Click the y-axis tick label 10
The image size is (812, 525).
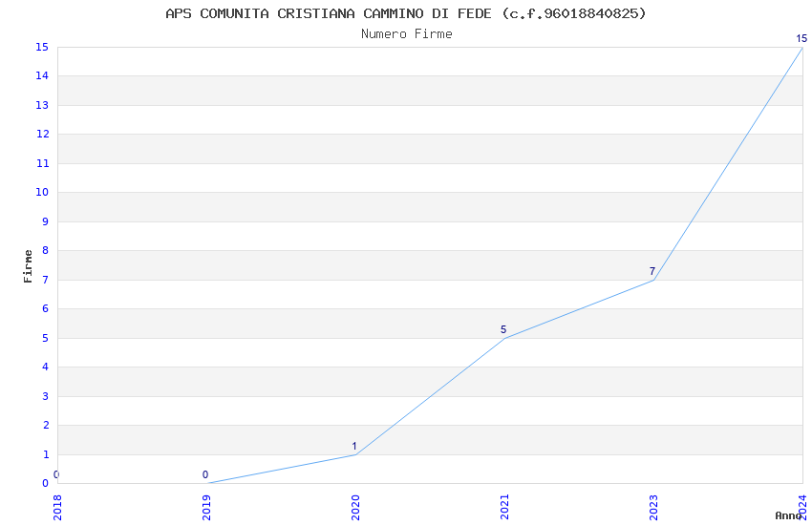coord(42,193)
